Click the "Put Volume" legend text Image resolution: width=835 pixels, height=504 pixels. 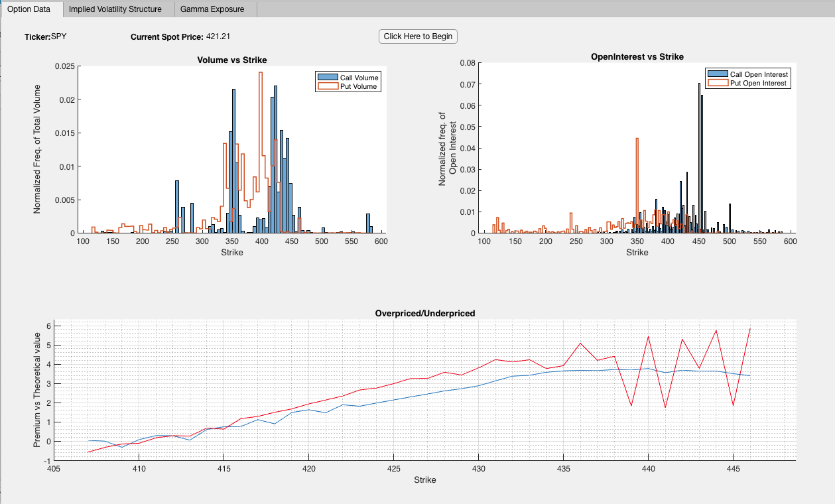pyautogui.click(x=358, y=86)
